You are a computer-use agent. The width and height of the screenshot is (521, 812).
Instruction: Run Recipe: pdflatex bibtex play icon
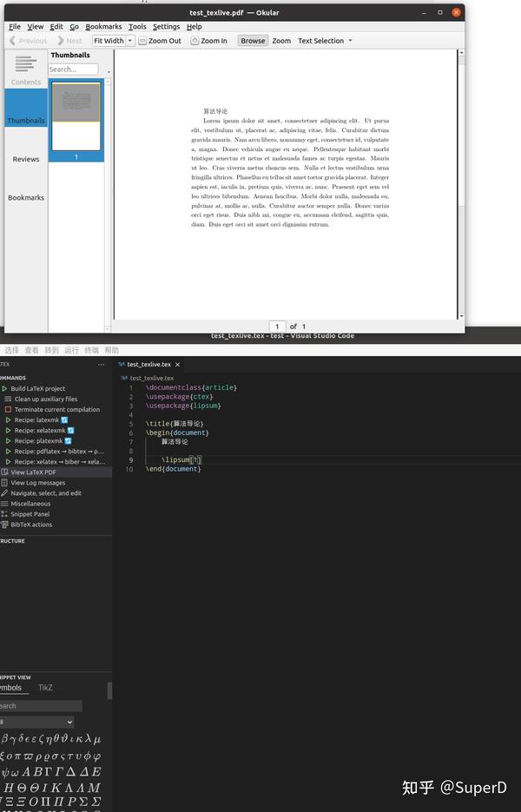(x=9, y=451)
